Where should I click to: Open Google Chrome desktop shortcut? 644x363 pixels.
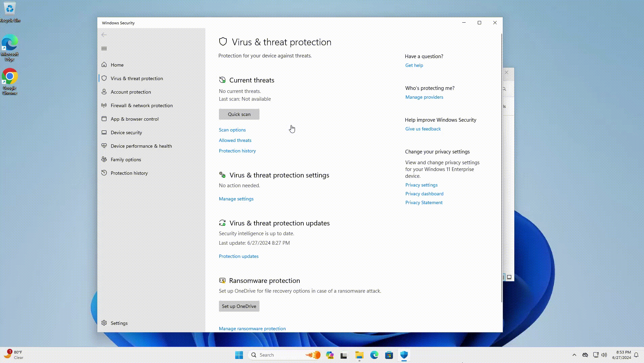10,81
